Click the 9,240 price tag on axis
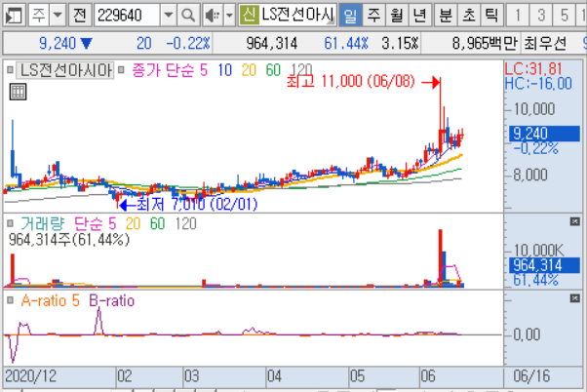Image resolution: width=587 pixels, height=392 pixels. (x=545, y=134)
